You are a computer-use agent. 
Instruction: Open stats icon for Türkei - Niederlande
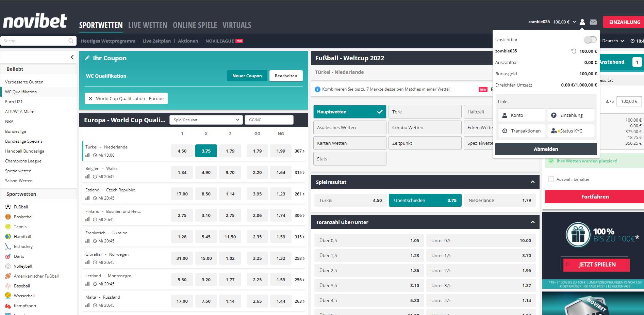(x=87, y=155)
